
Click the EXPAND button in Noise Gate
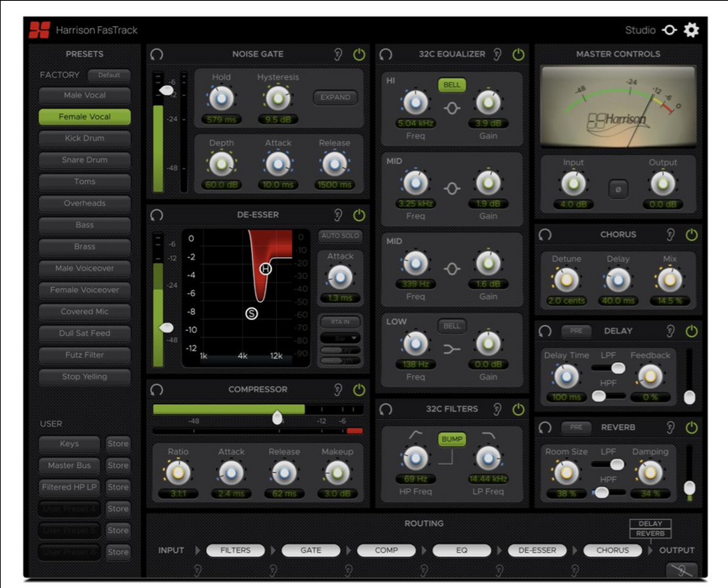pos(335,97)
